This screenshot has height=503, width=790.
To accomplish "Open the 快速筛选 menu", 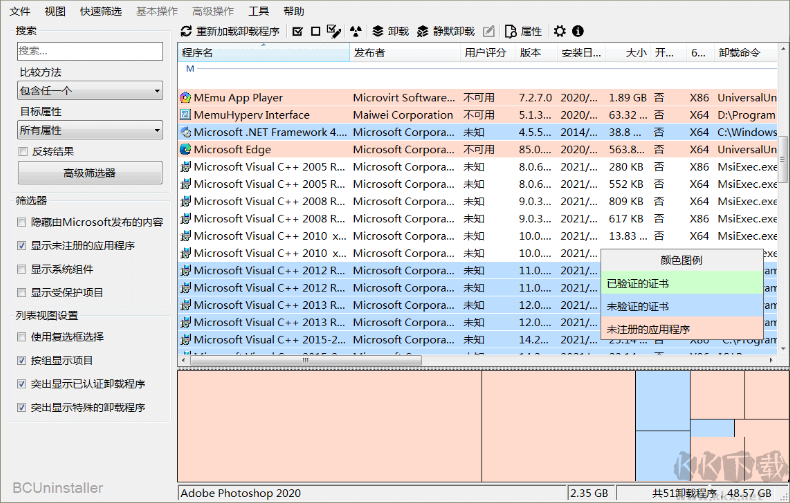I will tap(101, 11).
